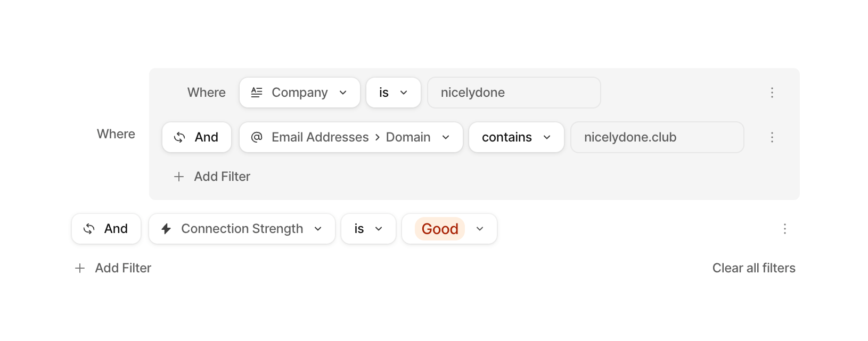Click the nicelydone.club text field

tap(657, 137)
